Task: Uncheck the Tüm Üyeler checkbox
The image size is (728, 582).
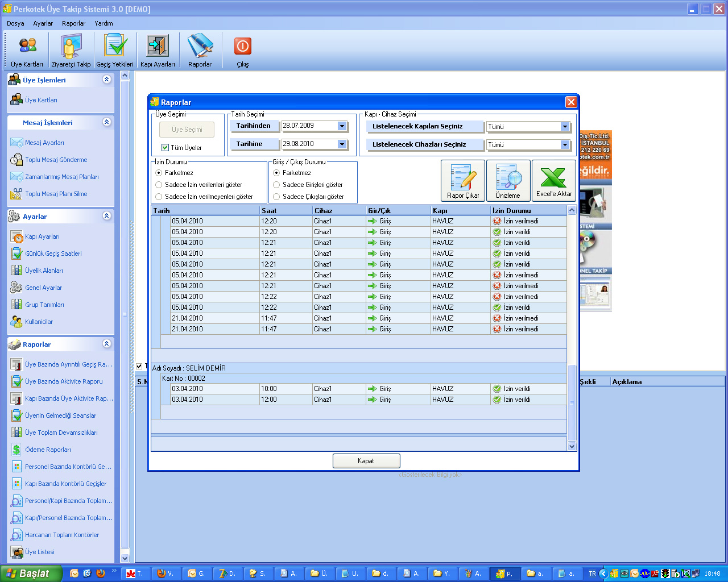Action: [166, 148]
